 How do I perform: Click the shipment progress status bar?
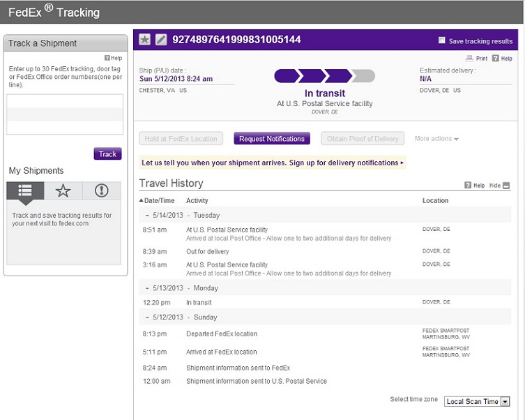pos(324,76)
